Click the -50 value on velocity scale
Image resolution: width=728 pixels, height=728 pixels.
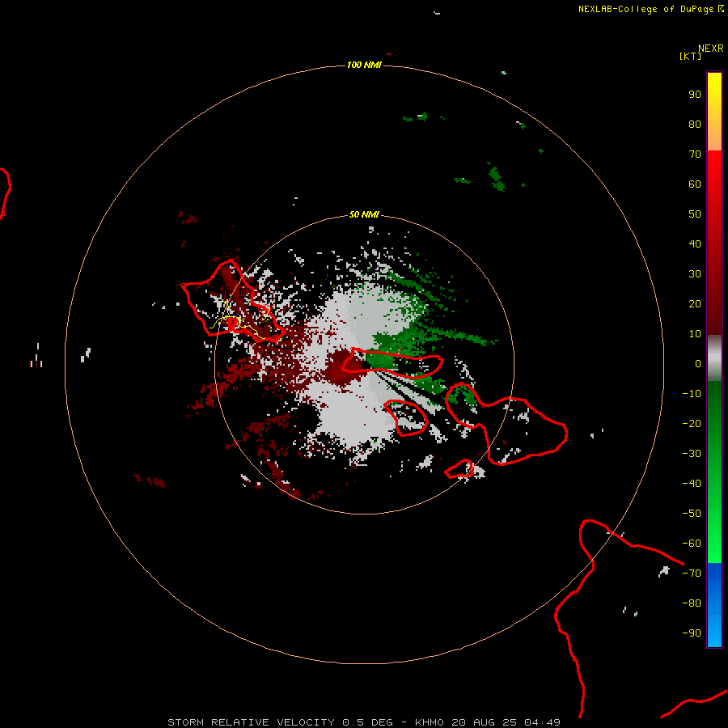tap(692, 514)
